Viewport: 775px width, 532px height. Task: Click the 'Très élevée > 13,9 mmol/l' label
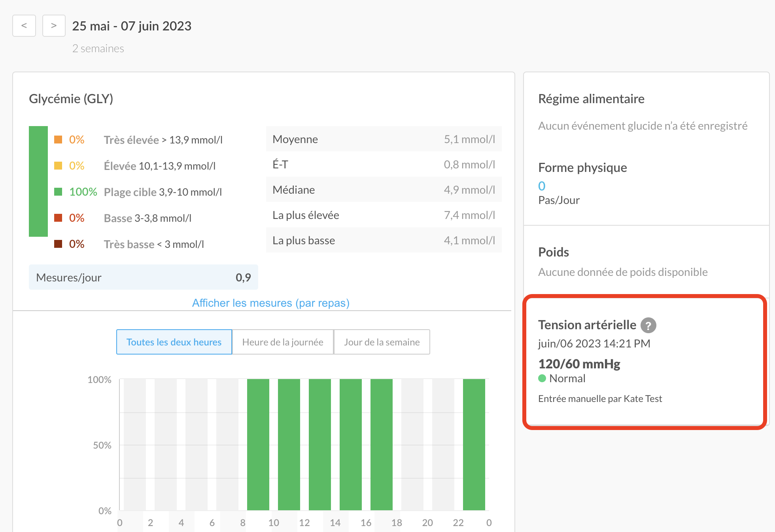click(x=163, y=140)
